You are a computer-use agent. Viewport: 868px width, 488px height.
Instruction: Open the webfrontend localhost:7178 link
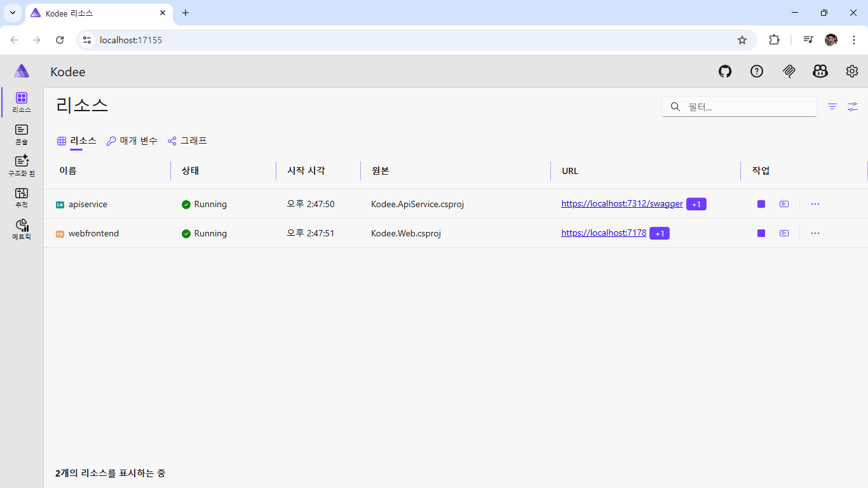[x=603, y=233]
